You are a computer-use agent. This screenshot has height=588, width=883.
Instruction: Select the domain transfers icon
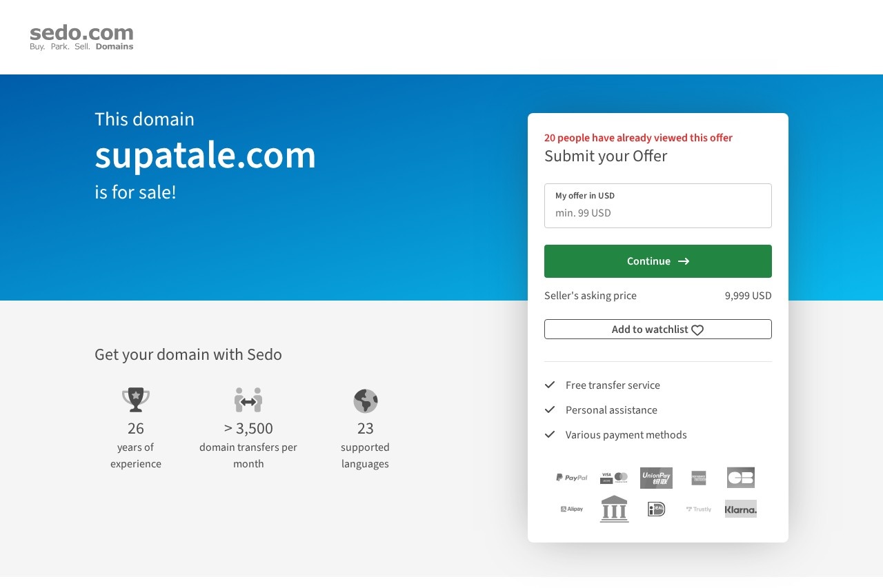click(x=248, y=400)
